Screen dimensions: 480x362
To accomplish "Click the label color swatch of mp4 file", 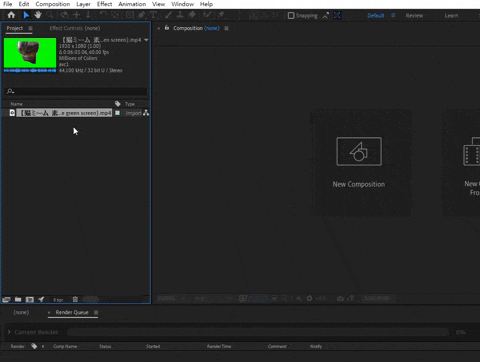I will (x=117, y=113).
